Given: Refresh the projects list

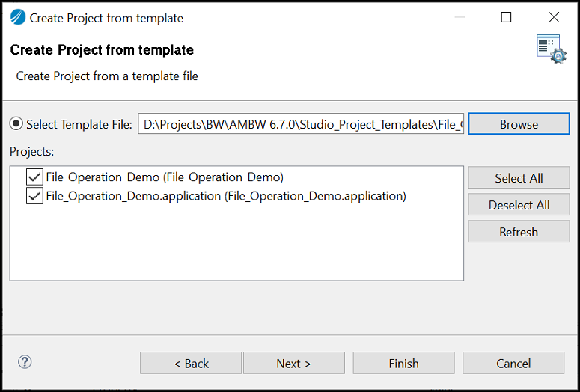Looking at the screenshot, I should pos(519,231).
